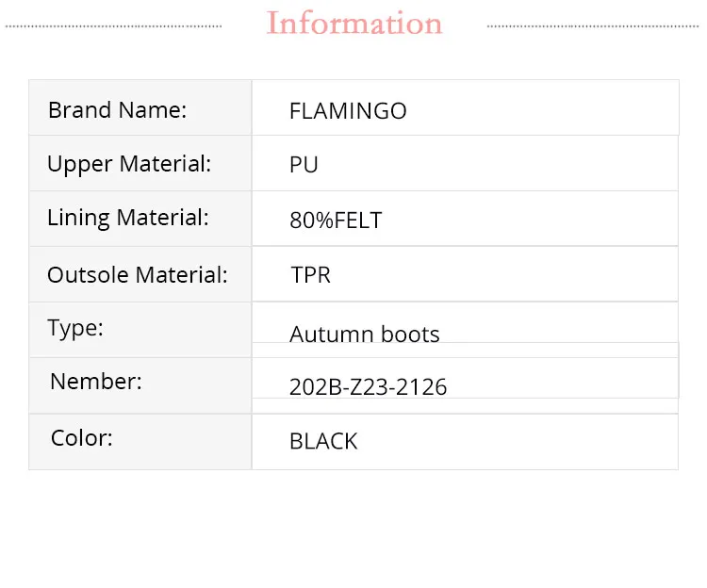The width and height of the screenshot is (707, 588).
Task: Click the 202B-Z23-2126 model number
Action: tap(369, 386)
